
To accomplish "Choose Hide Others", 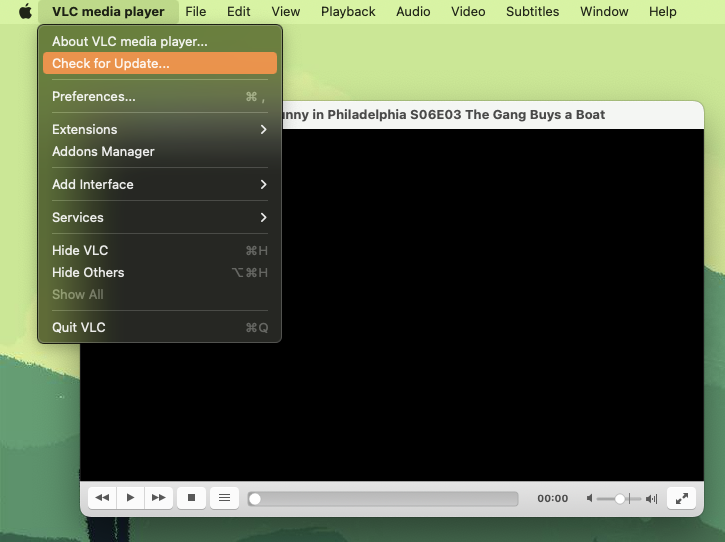I will 160,272.
